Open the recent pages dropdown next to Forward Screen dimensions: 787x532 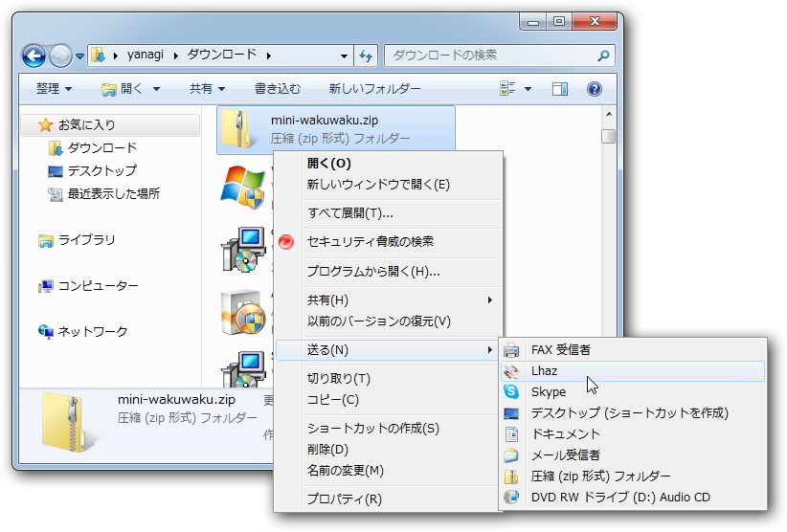coord(79,56)
